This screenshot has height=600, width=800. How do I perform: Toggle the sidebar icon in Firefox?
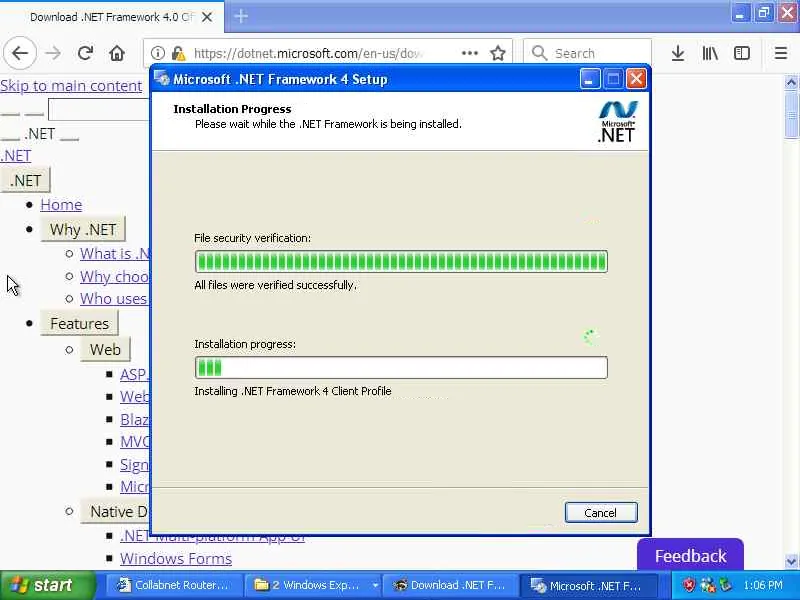pos(742,53)
